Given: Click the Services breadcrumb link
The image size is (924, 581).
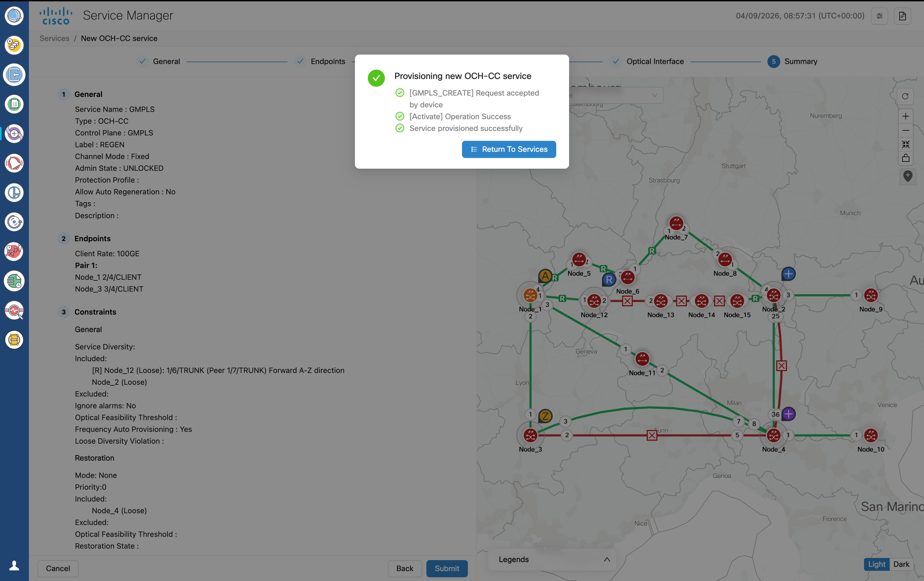Looking at the screenshot, I should 54,38.
